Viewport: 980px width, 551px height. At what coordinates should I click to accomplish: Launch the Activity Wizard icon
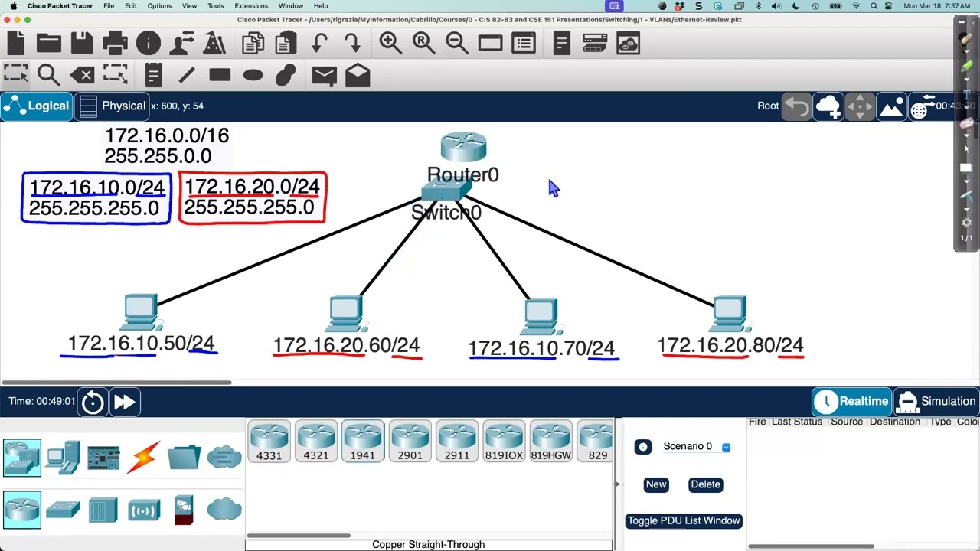click(214, 44)
